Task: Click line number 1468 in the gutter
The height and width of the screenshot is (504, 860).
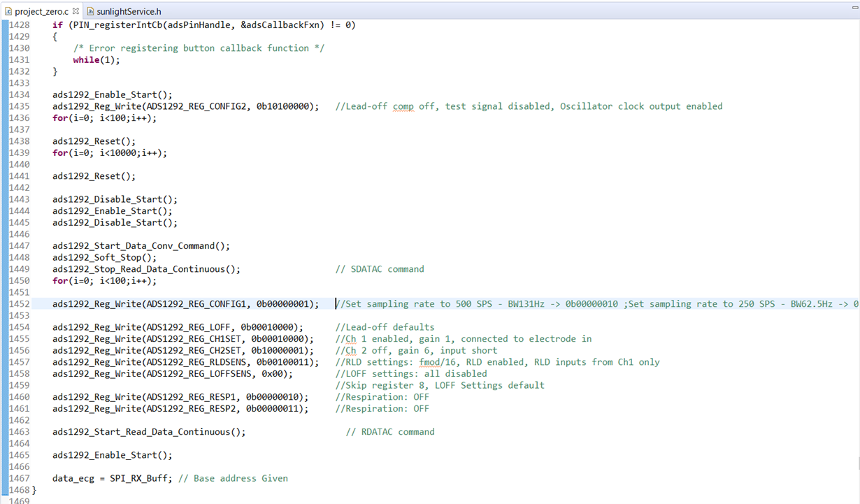Action: coord(19,490)
